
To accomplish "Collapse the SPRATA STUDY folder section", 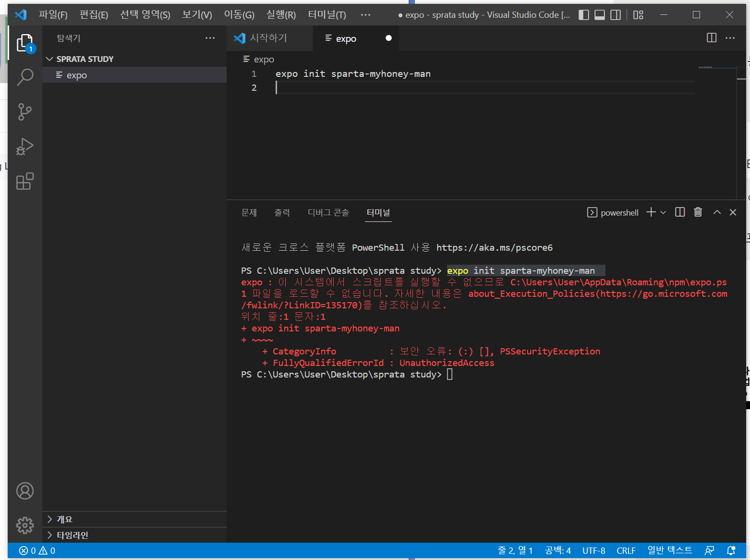I will click(x=134, y=59).
